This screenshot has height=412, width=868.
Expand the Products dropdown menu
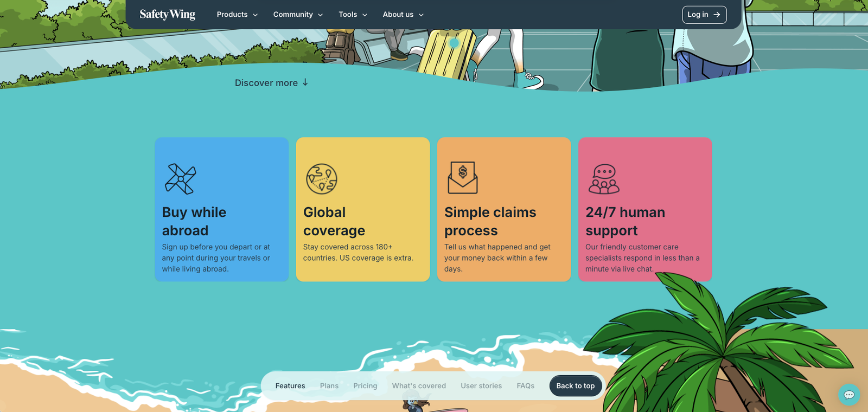[237, 15]
